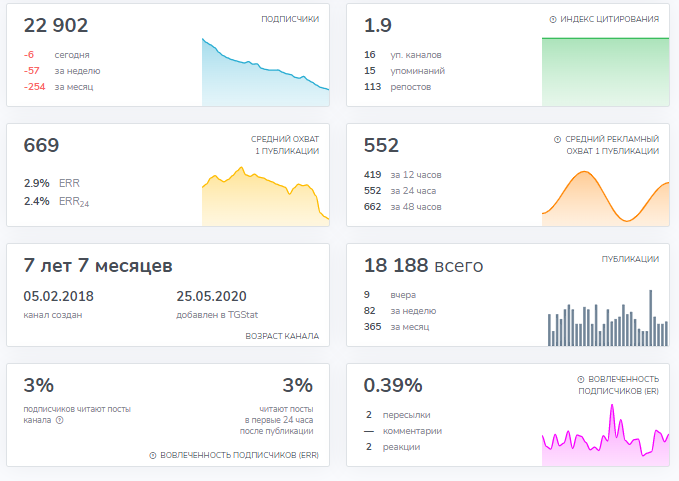Image resolution: width=679 pixels, height=481 pixels.
Task: Open ВОВЛЕЧЕННОСТЬ ПОДПИСЧИКОВ (ER) link
Action: 618,385
